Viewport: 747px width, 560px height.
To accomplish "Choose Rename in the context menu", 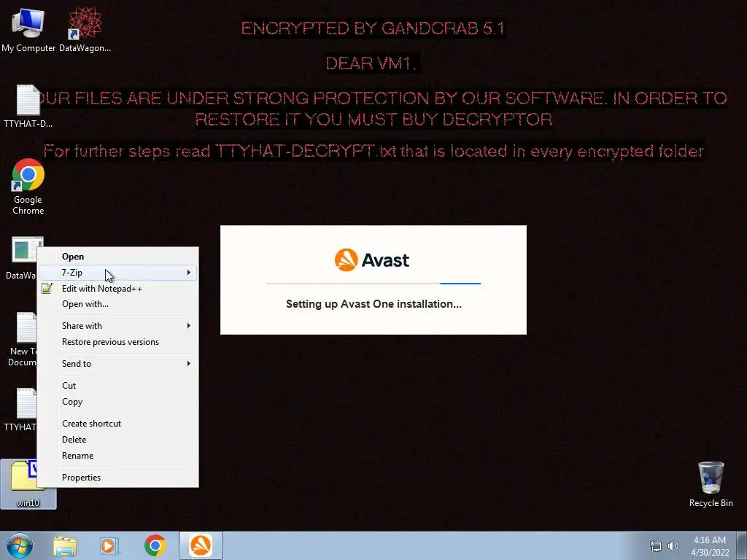I will (117, 456).
